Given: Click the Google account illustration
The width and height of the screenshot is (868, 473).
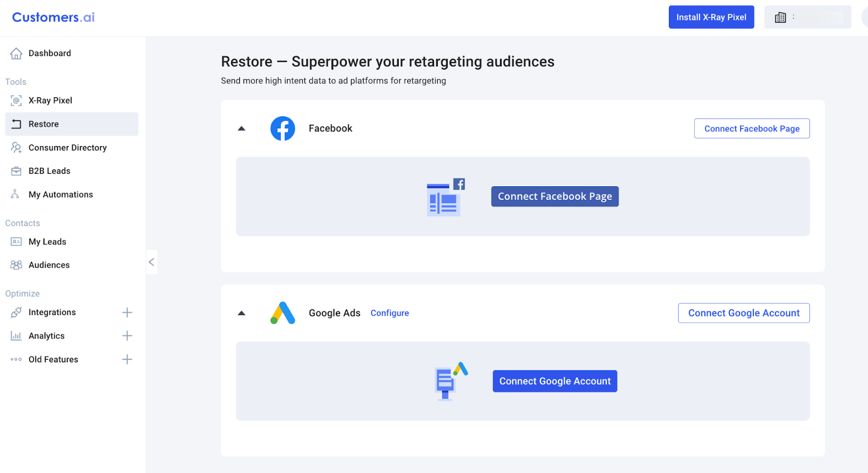Looking at the screenshot, I should click(451, 381).
